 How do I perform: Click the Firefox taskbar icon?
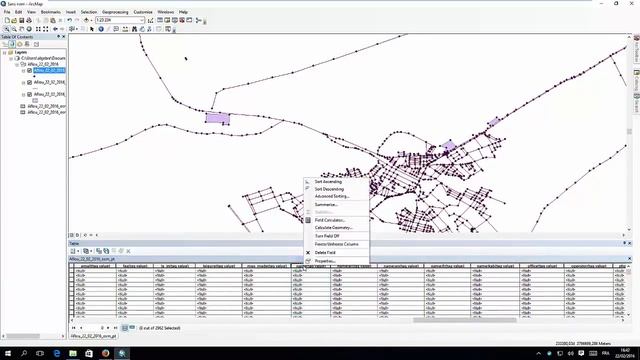(105, 353)
